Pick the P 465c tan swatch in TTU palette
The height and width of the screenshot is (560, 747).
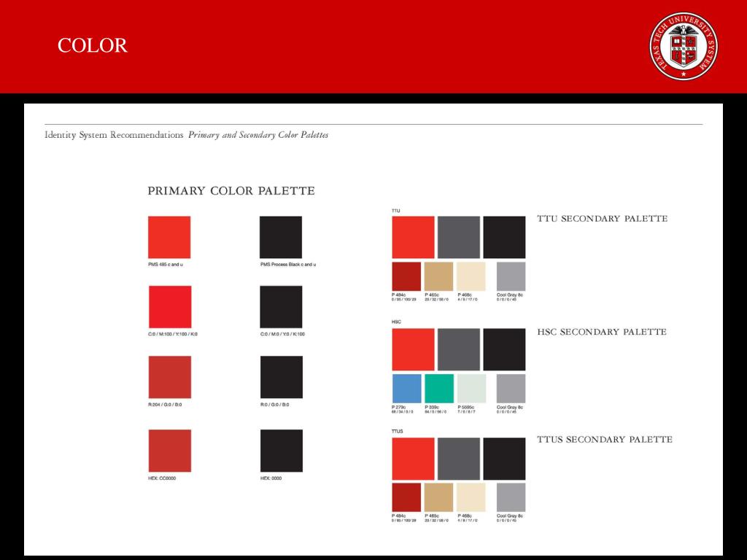click(x=438, y=276)
